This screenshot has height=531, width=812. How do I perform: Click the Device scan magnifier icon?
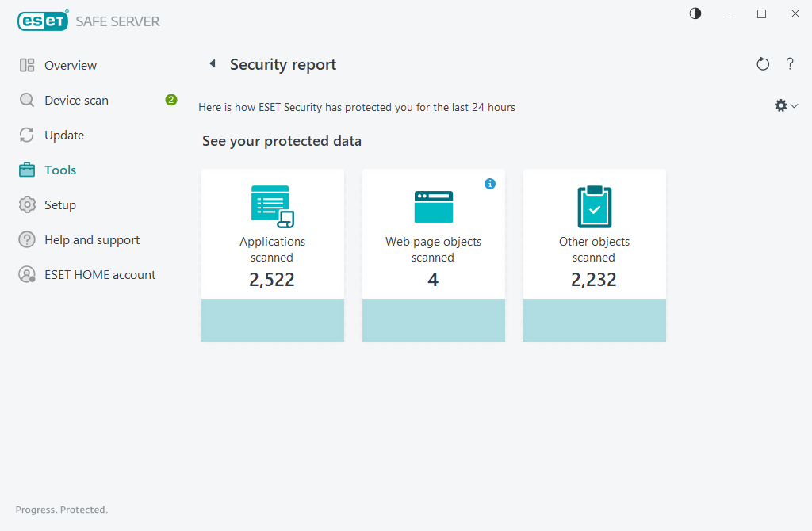coord(27,100)
